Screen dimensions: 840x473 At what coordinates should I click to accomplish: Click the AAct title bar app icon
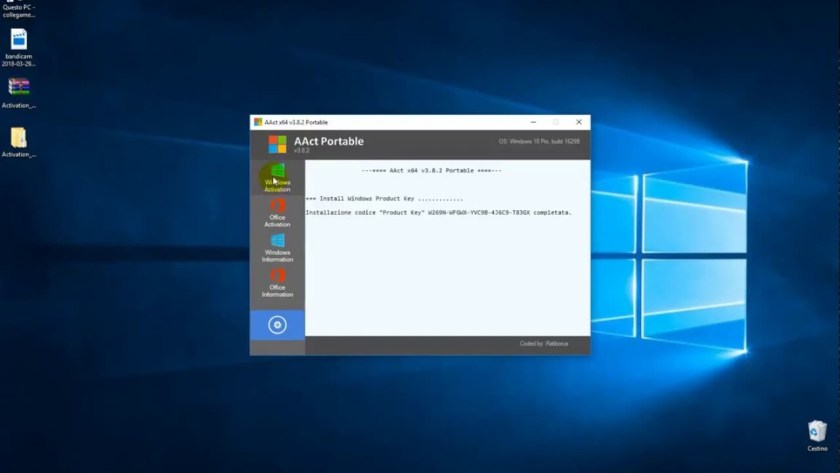[x=258, y=122]
